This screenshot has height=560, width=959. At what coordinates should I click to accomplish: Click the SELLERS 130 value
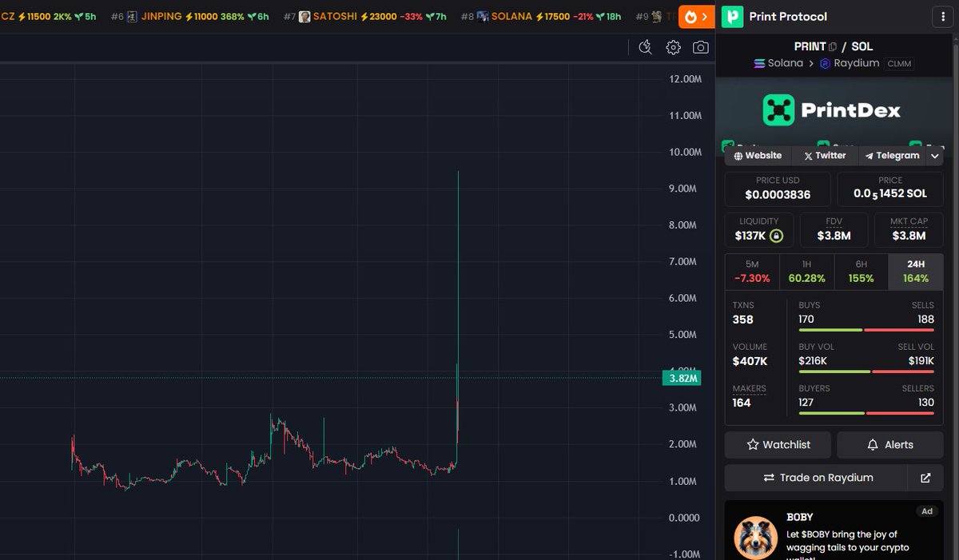[925, 403]
